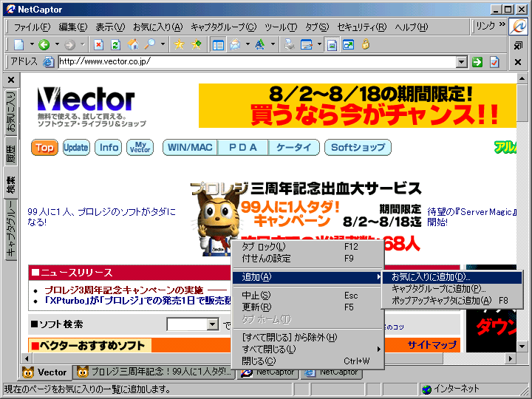Screen dimensions: 532x399
Task: Switch to the プロレジ三周年記念 tab
Action: pos(154,372)
